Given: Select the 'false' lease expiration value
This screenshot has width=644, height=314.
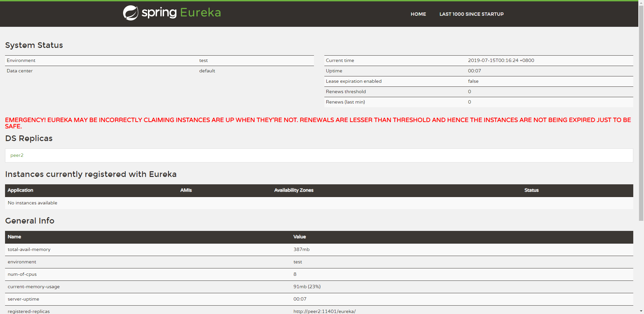Looking at the screenshot, I should (x=473, y=81).
